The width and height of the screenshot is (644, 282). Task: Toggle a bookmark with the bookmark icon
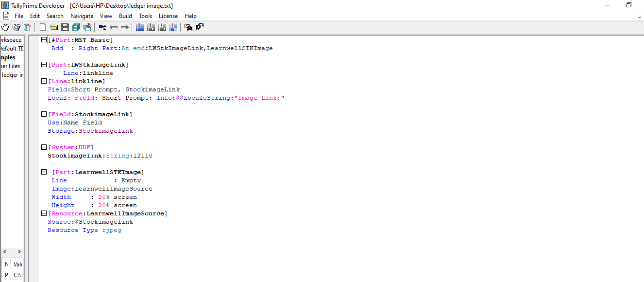(140, 27)
